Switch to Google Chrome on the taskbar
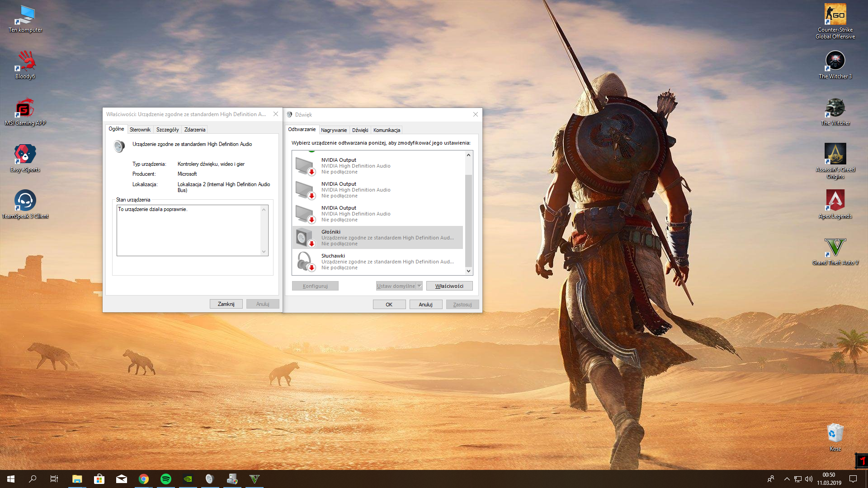 click(143, 479)
